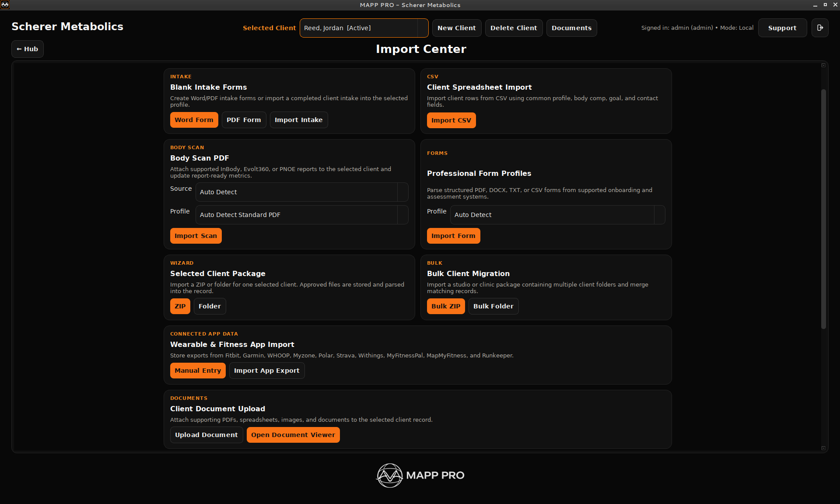Click the MAPP PRO title bar app icon
This screenshot has width=840, height=504.
[5, 5]
